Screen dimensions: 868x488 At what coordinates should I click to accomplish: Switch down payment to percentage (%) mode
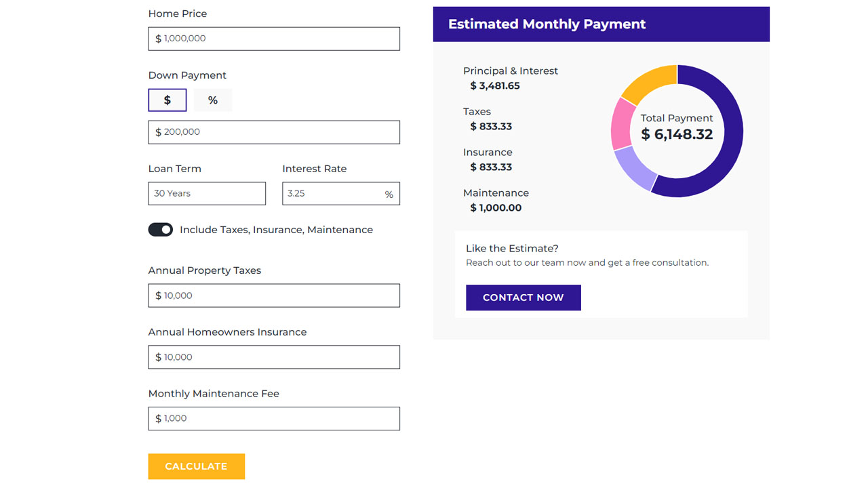point(212,100)
